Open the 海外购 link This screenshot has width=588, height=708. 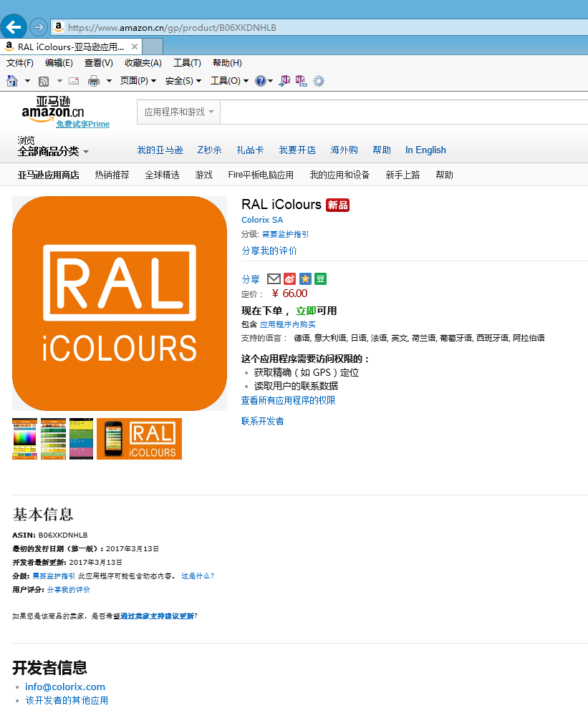(344, 150)
